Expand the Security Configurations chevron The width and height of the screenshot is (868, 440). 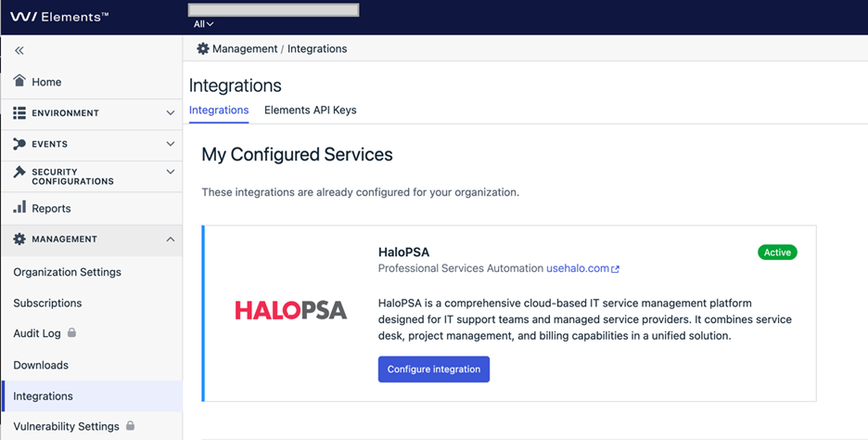[x=171, y=172]
